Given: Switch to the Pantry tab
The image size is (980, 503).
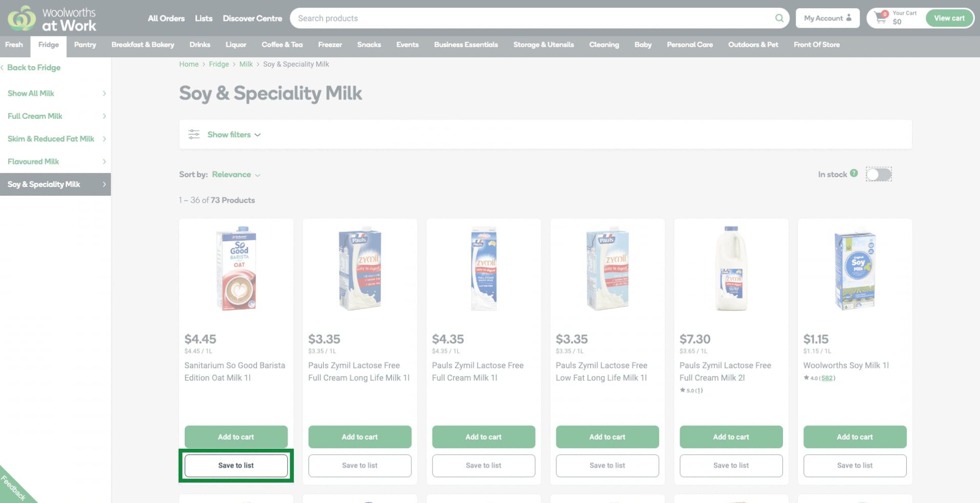Looking at the screenshot, I should click(85, 45).
